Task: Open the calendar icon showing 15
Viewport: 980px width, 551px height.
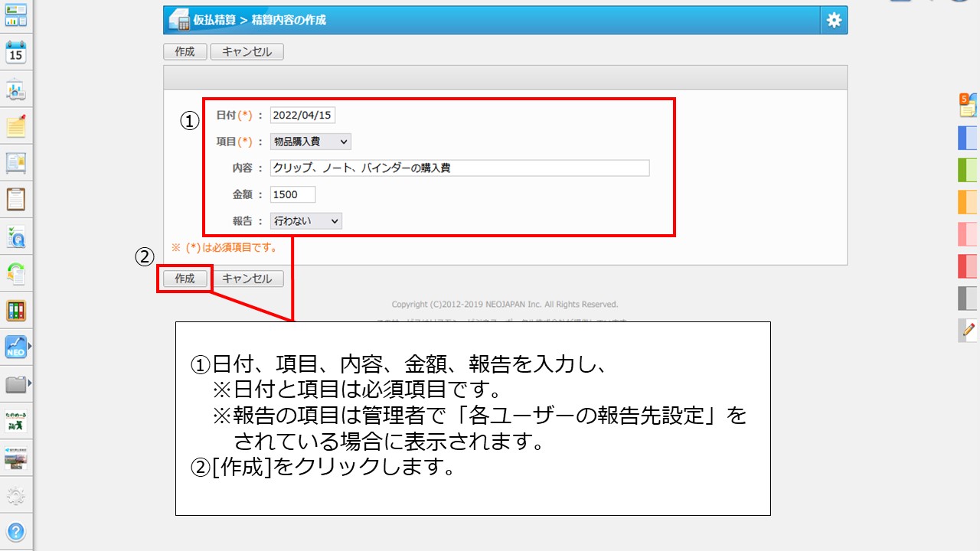Action: pyautogui.click(x=16, y=52)
